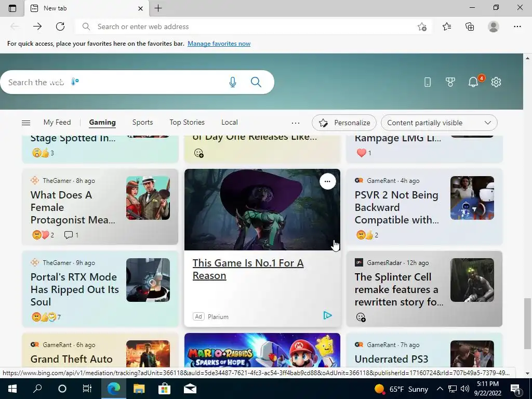Open the Collections icon
This screenshot has width=532, height=399.
pos(470,26)
